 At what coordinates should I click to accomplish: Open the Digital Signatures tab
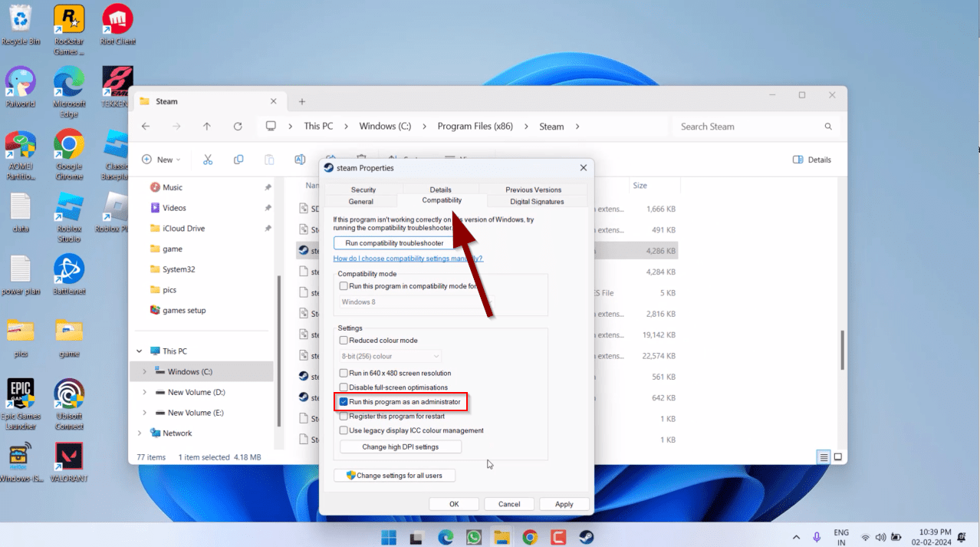coord(537,202)
